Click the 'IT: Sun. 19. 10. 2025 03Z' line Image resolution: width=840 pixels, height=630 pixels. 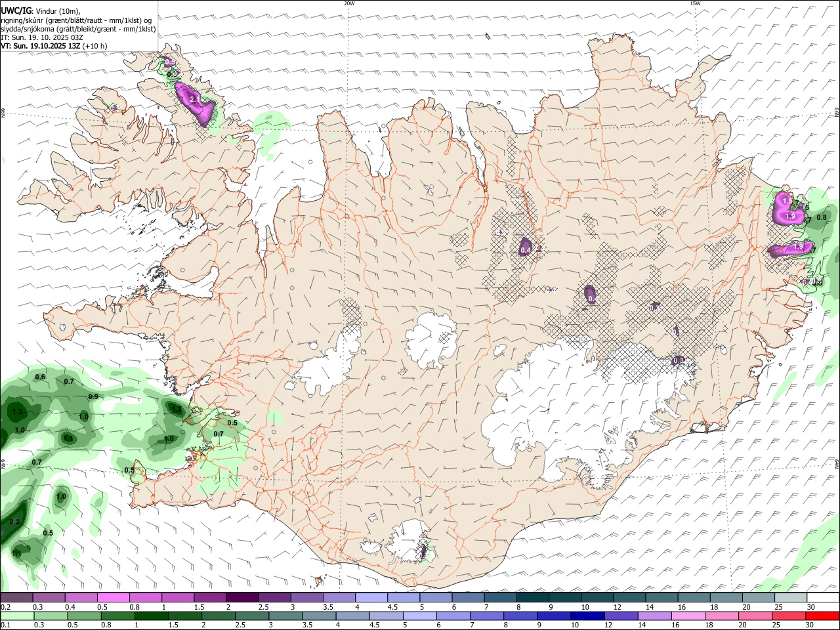(42, 37)
